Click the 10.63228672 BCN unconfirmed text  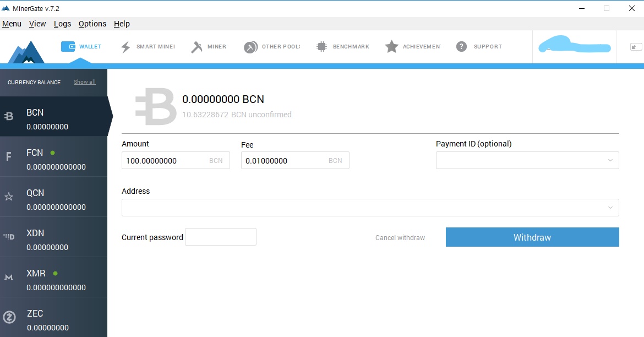tap(237, 115)
